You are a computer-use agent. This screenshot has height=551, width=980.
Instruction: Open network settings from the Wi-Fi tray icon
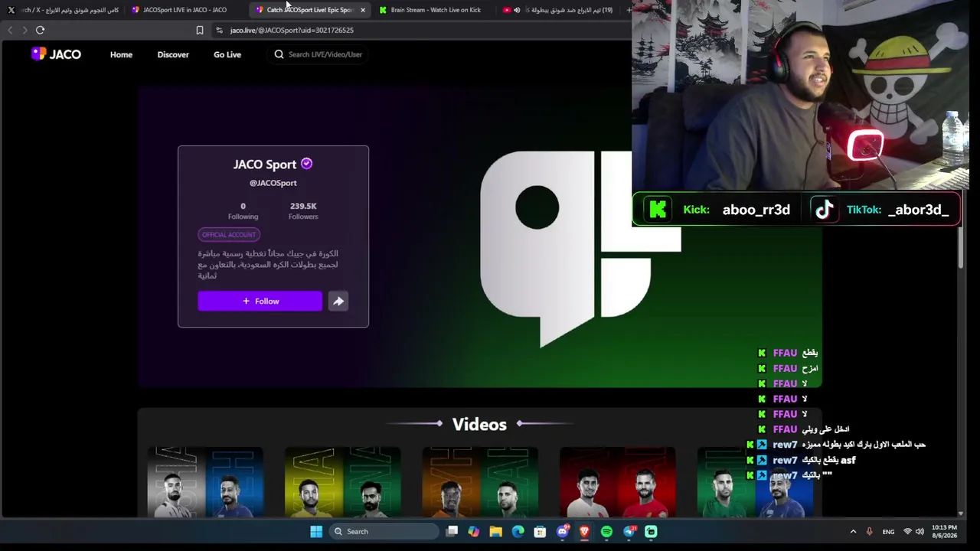(907, 532)
